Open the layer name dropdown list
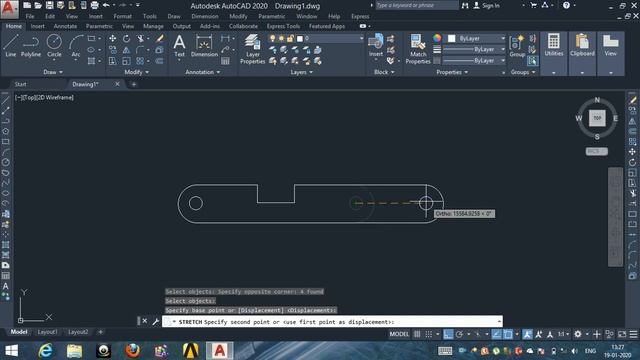The height and width of the screenshot is (360, 640). coord(361,38)
